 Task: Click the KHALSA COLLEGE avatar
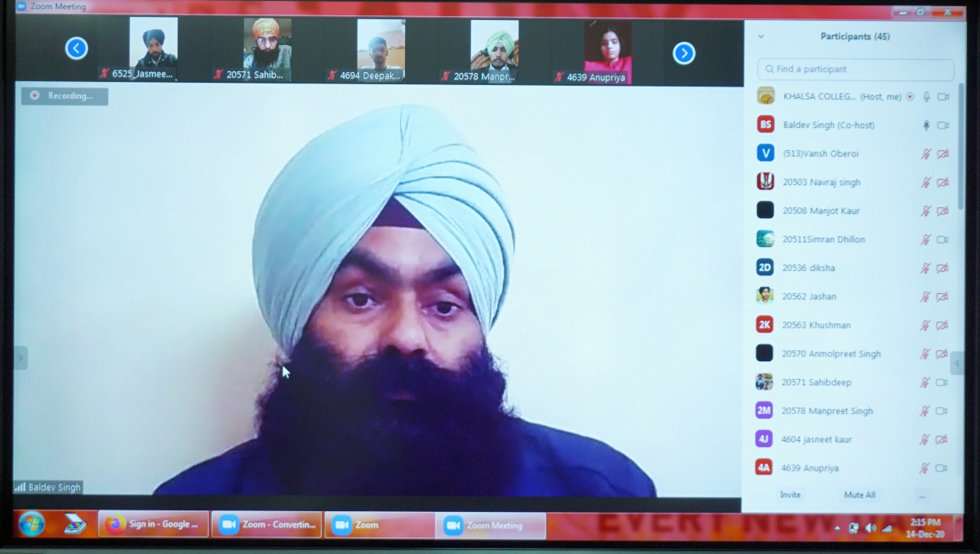pyautogui.click(x=766, y=96)
